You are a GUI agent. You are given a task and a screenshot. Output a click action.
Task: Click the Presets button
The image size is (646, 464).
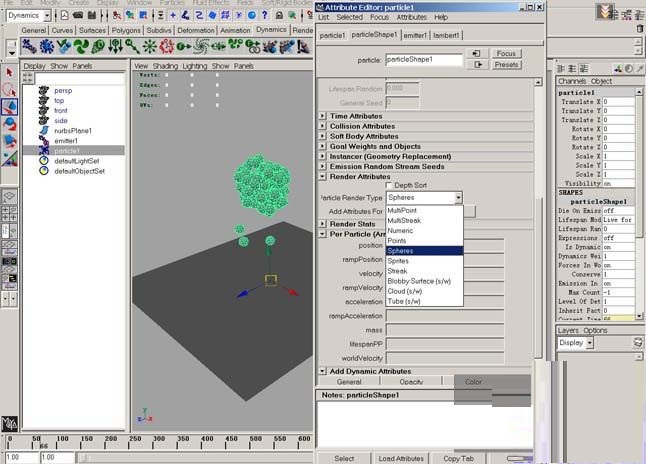tap(506, 65)
